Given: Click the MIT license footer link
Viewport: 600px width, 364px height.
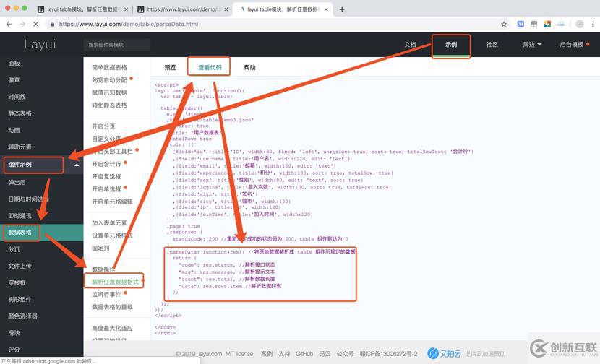Looking at the screenshot, I should [239, 354].
